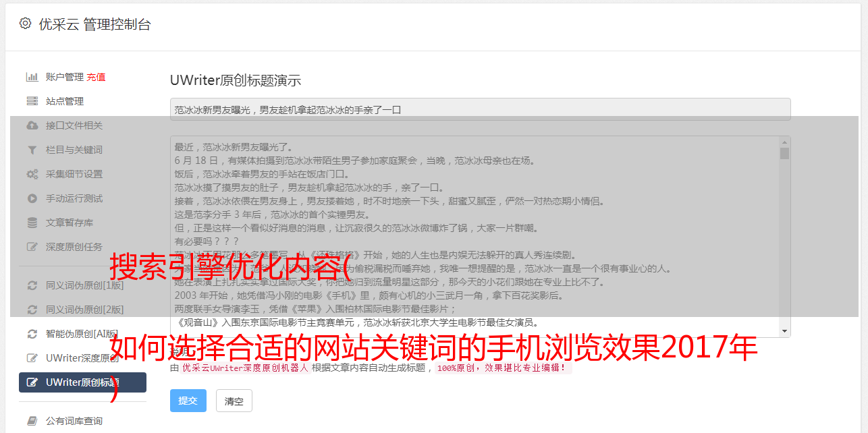
Task: Select the active UWriter原创标题 menu item
Action: [x=82, y=382]
